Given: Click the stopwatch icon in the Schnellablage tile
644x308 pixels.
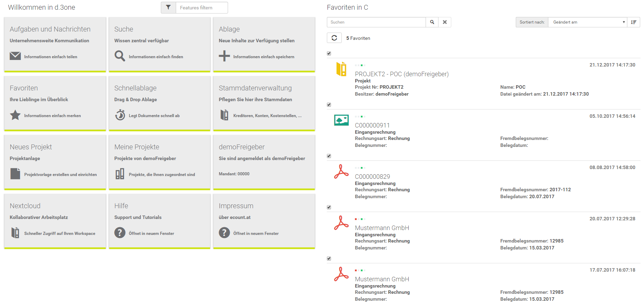Looking at the screenshot, I should point(120,115).
